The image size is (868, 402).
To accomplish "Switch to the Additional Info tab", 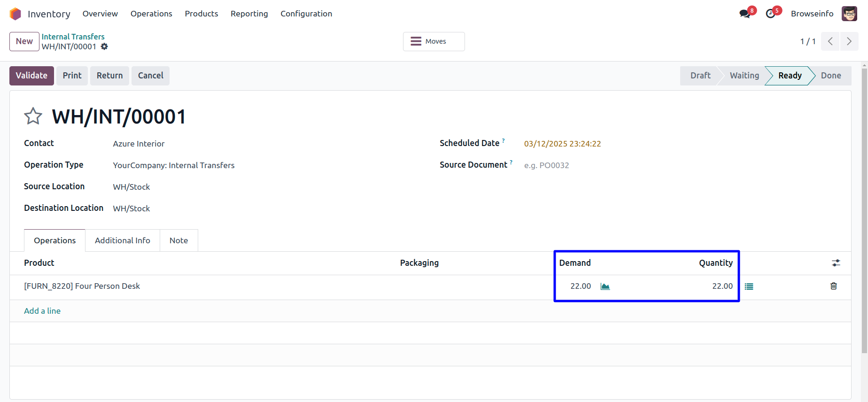I will 122,240.
